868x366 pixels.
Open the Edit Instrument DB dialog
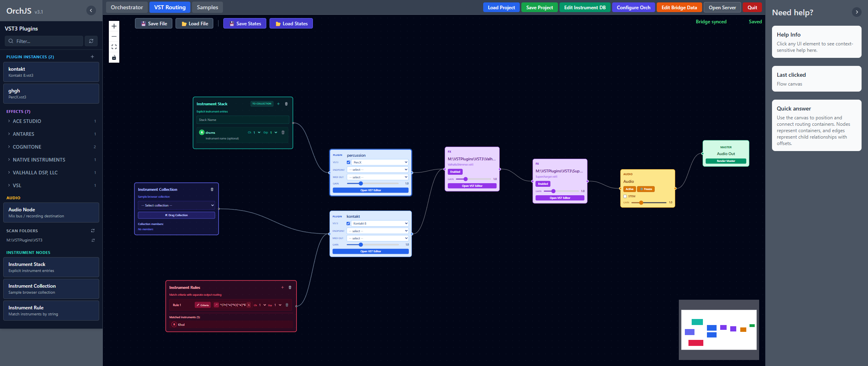coord(585,7)
